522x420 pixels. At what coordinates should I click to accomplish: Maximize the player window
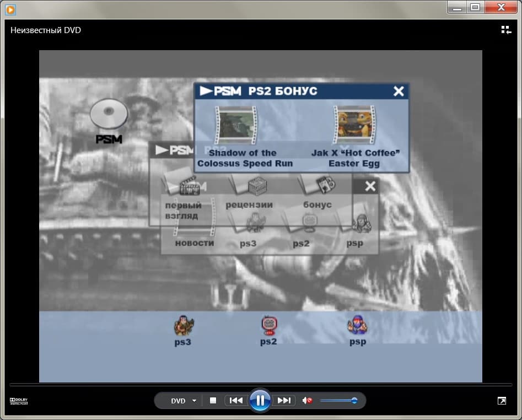(475, 7)
